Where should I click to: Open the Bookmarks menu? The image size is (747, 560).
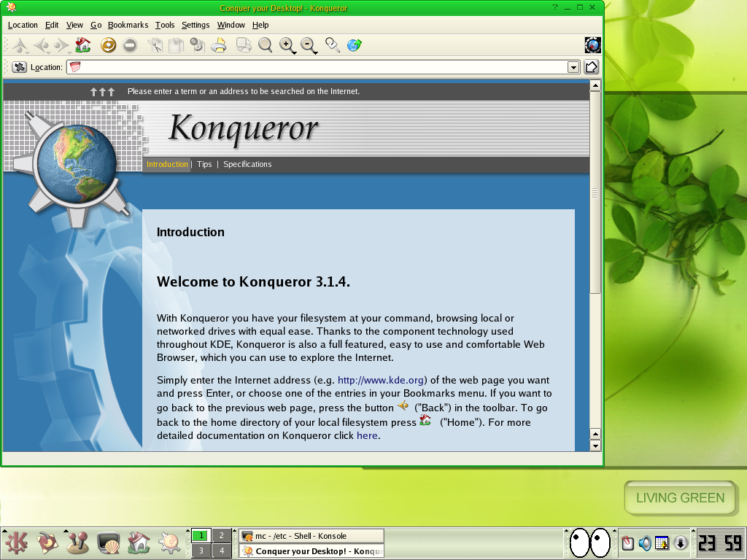(128, 25)
